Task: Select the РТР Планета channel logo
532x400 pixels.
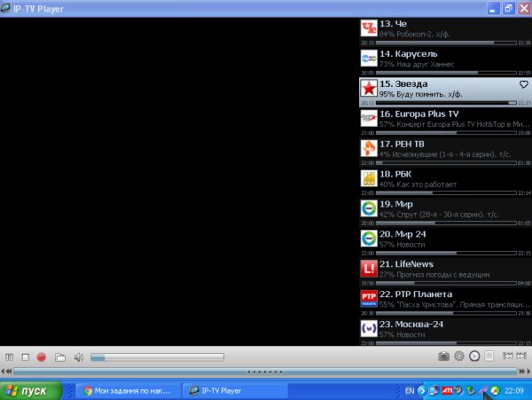Action: pos(369,299)
